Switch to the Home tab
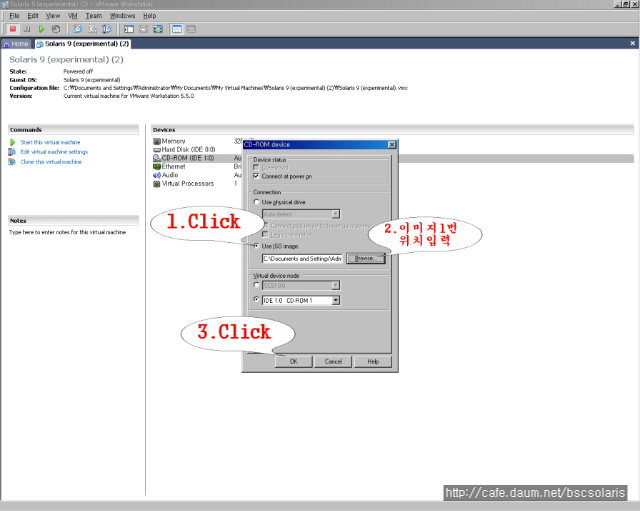This screenshot has width=640, height=511. click(x=16, y=44)
